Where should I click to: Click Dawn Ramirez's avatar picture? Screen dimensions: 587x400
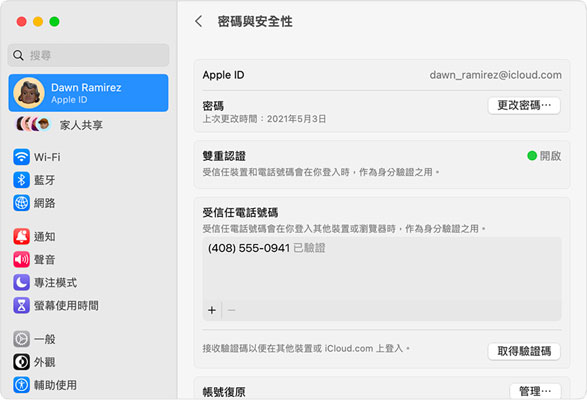click(29, 93)
